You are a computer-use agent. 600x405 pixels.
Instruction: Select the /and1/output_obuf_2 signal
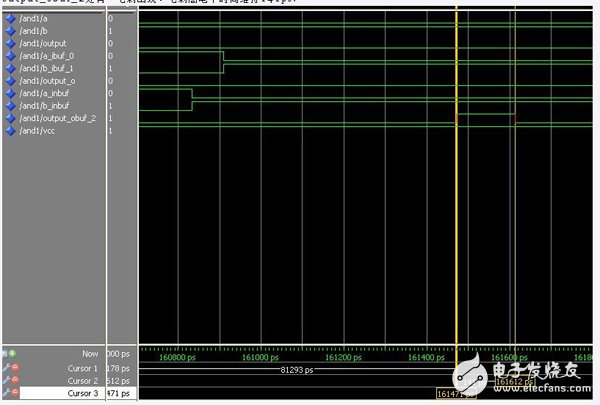[x=54, y=118]
